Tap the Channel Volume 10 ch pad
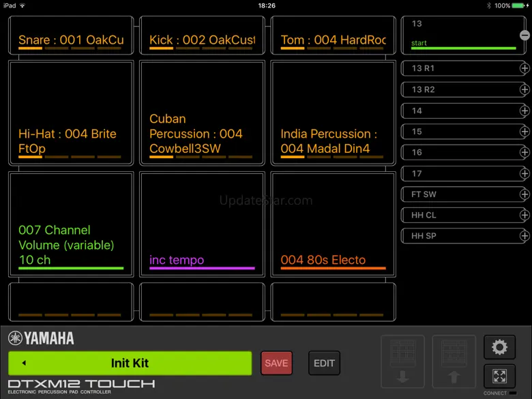This screenshot has width=532, height=399. (71, 224)
